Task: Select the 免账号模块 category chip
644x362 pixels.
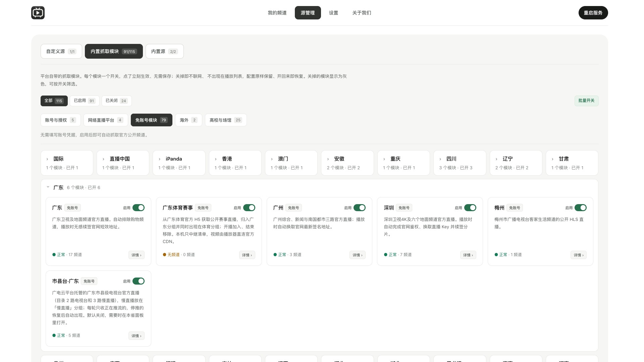Action: (152, 120)
